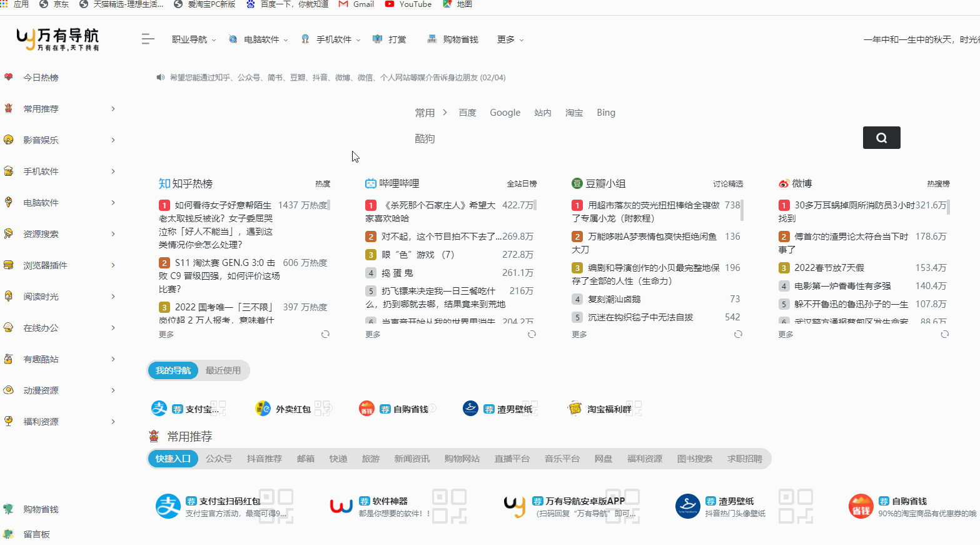Click the 支付宝扫码红包 card icon
Screen dimensions: 980x545
[168, 506]
